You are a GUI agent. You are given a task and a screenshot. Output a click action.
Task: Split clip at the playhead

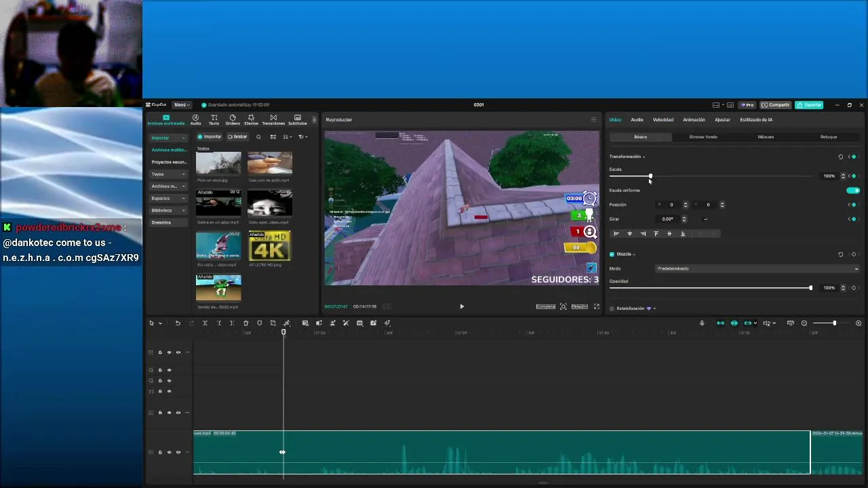click(205, 323)
